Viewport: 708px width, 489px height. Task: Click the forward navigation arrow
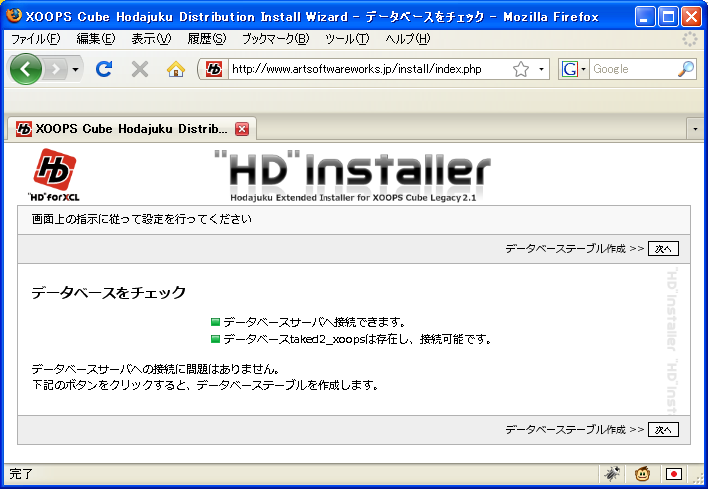coord(56,69)
